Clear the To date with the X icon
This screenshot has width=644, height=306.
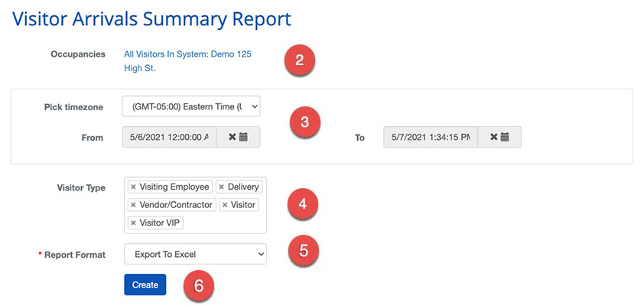coord(494,138)
